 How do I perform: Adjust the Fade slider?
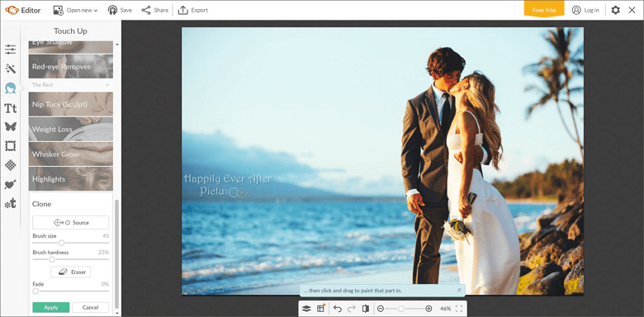click(71, 291)
